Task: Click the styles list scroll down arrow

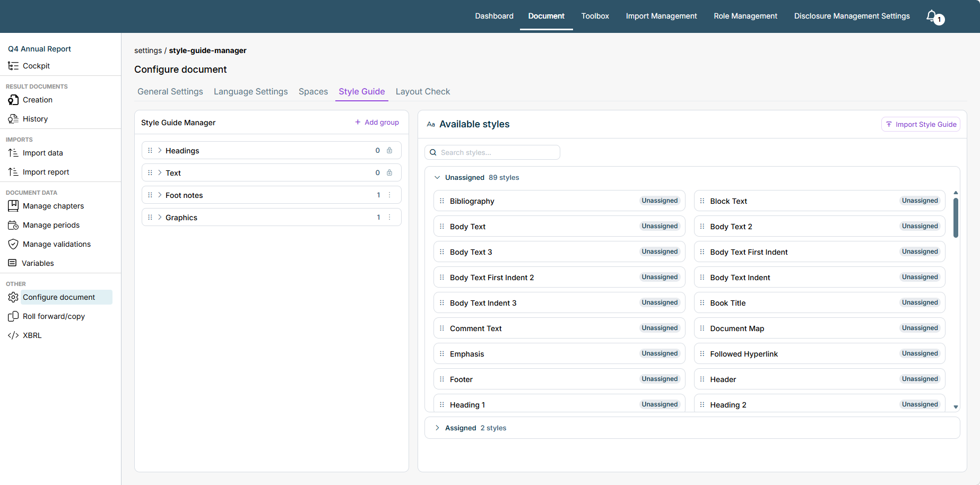Action: click(956, 407)
